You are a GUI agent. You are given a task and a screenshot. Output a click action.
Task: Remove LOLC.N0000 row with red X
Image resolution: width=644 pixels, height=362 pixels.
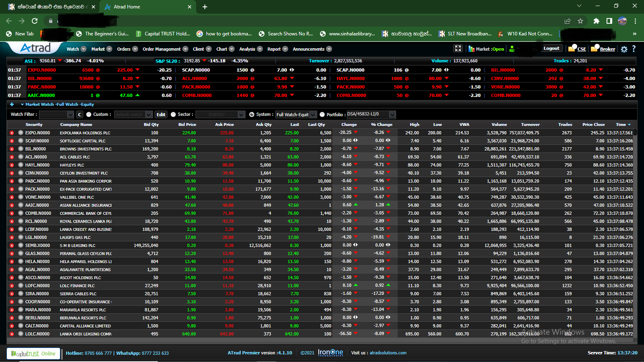point(12,334)
